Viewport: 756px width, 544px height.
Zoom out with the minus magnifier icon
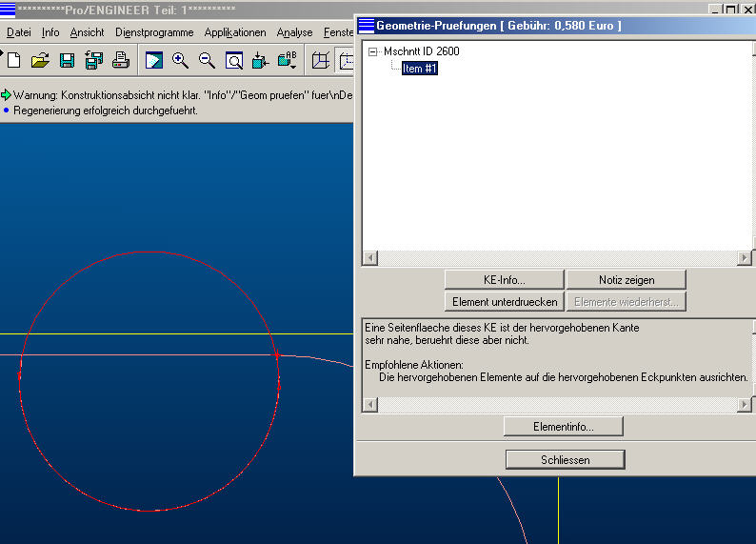tap(207, 61)
